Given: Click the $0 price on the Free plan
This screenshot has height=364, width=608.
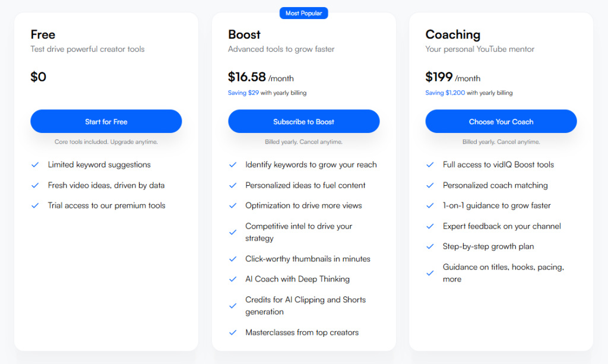Looking at the screenshot, I should [x=38, y=77].
